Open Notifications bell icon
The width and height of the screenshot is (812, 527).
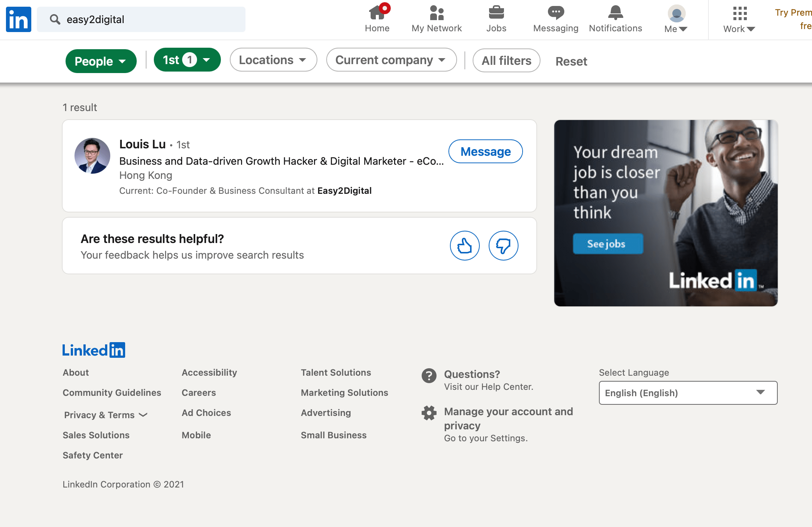click(x=615, y=13)
